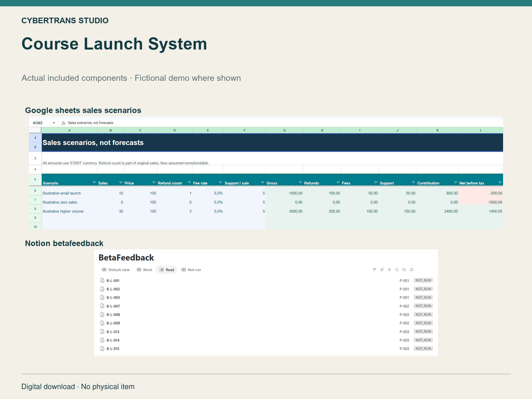
Task: Open the filter icon on Scenario column
Action: (94, 183)
